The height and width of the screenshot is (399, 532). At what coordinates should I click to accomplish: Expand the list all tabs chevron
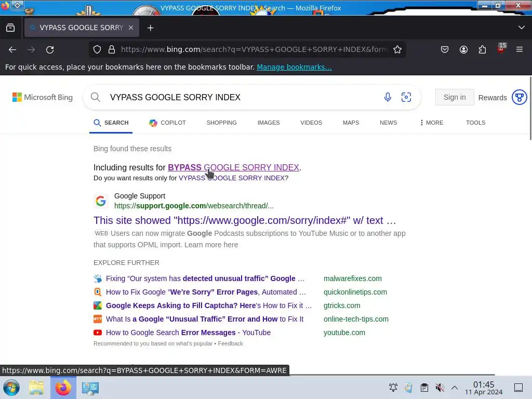pyautogui.click(x=522, y=28)
